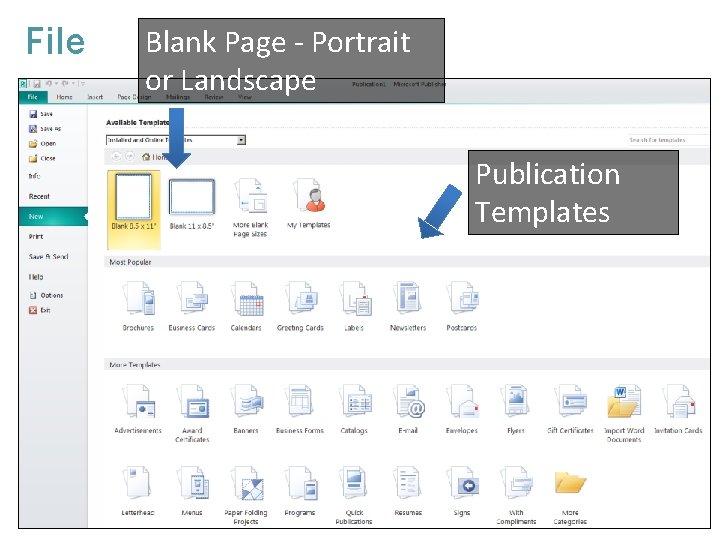Open the Labels template category
The image size is (720, 540).
[354, 306]
